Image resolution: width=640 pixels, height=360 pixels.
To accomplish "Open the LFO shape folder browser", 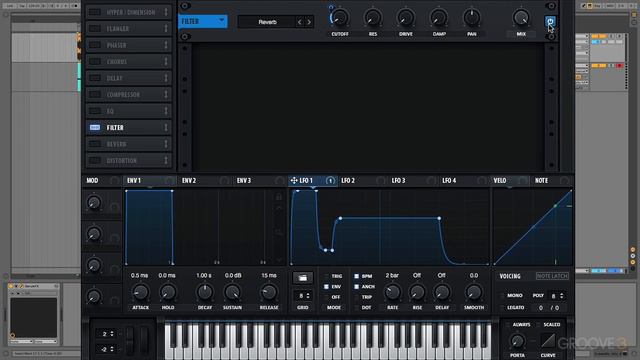I will [x=302, y=278].
